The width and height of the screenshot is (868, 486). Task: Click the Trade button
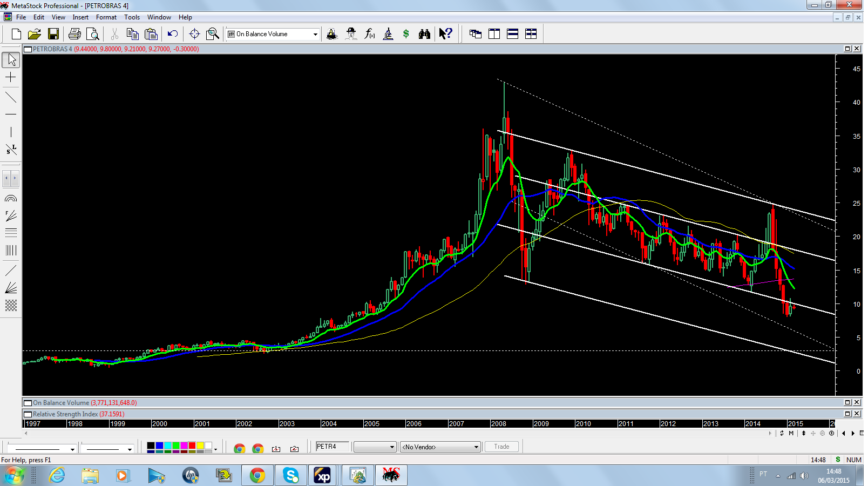point(501,447)
